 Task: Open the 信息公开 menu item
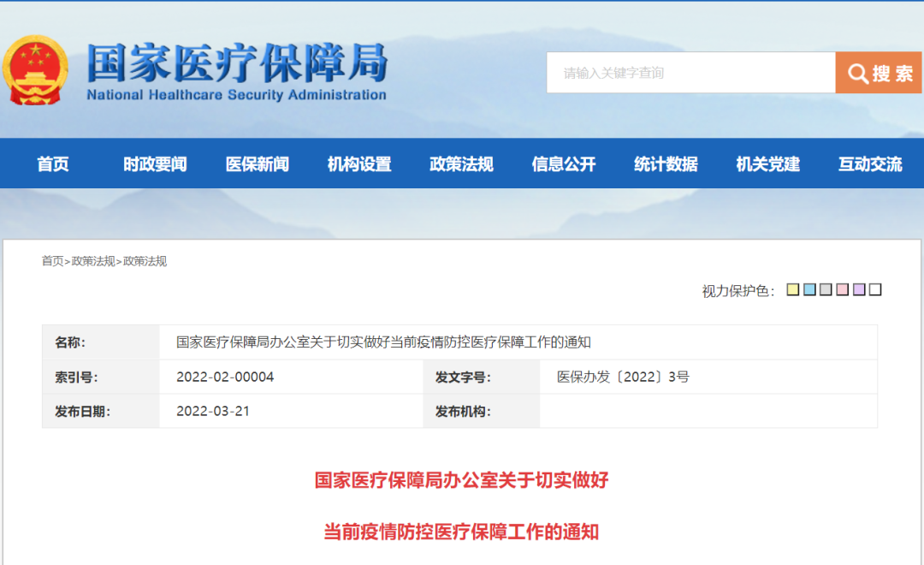564,164
